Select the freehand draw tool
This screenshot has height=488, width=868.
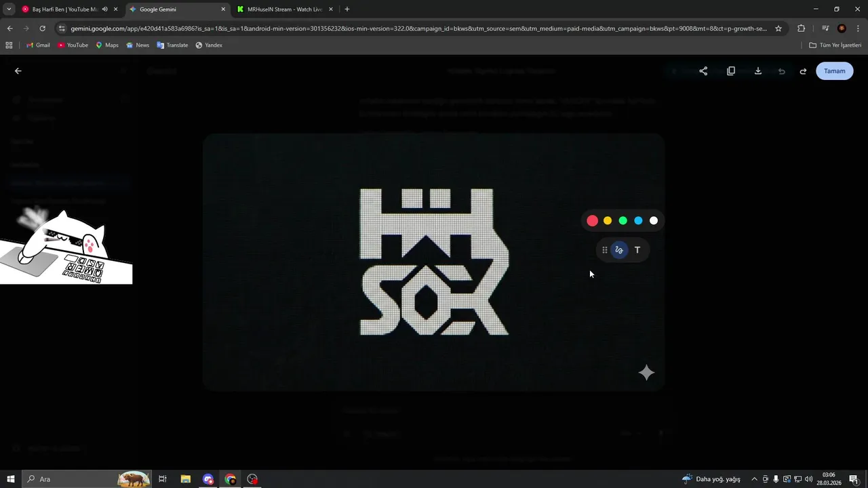pos(619,250)
